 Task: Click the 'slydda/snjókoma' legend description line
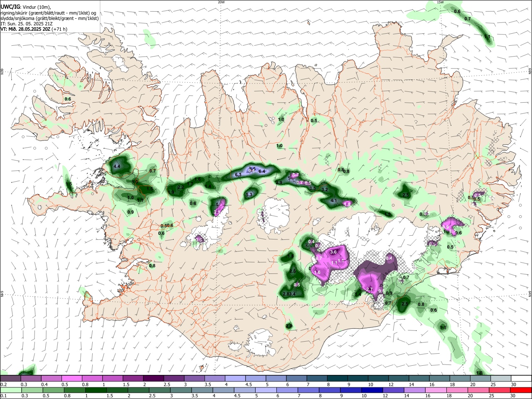click(x=49, y=18)
